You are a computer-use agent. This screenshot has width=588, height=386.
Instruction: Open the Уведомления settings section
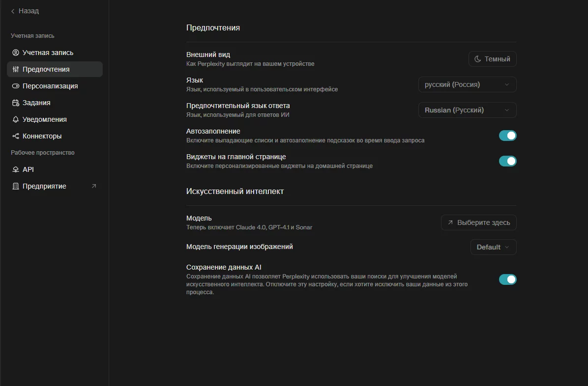[x=45, y=119]
